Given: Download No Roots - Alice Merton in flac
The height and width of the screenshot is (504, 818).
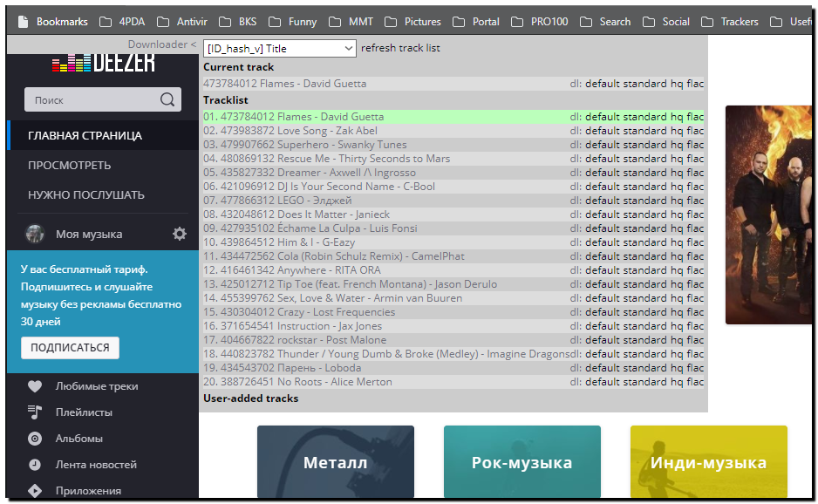Looking at the screenshot, I should pos(695,382).
